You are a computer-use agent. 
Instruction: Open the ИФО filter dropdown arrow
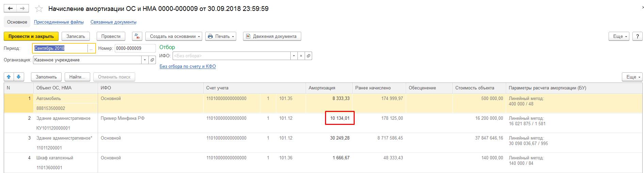coord(294,56)
